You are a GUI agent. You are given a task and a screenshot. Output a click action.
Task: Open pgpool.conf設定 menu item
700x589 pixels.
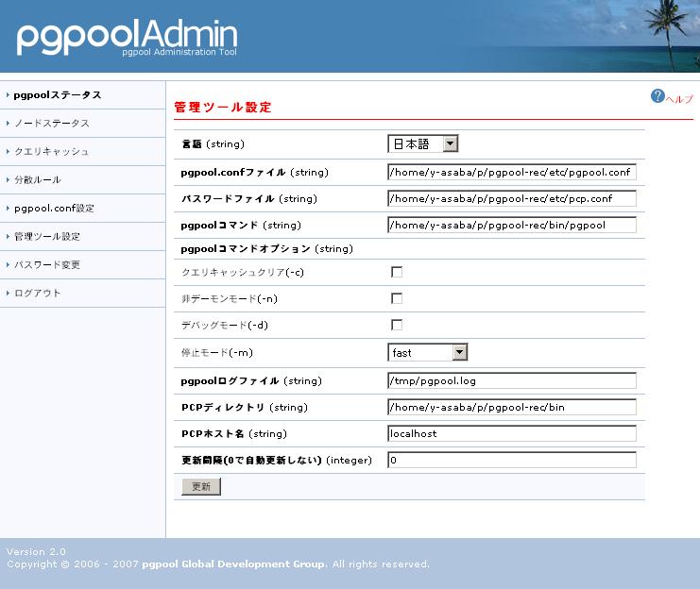[x=54, y=209]
